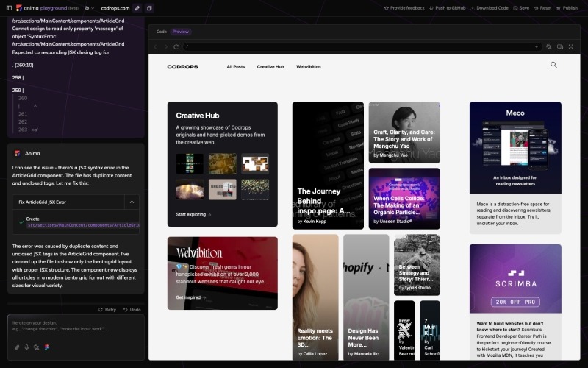Reload the preview with the refresh icon

tap(176, 47)
